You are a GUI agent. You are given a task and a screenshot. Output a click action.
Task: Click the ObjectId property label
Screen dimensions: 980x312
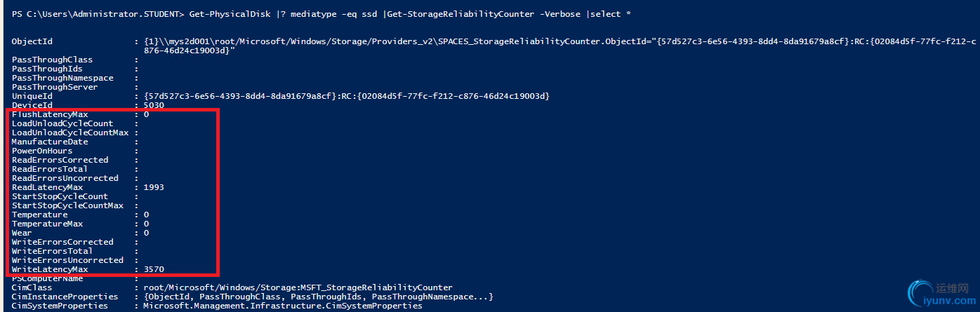click(32, 42)
